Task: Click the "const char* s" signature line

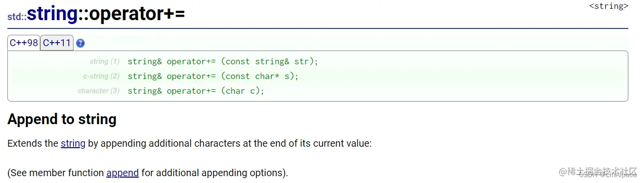Action: 213,76
